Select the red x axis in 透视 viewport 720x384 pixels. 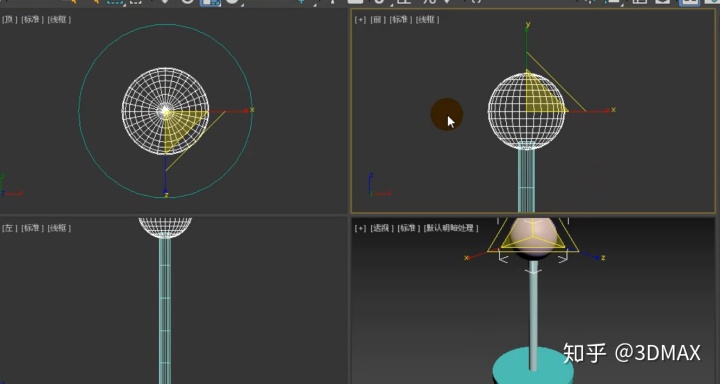(x=478, y=255)
